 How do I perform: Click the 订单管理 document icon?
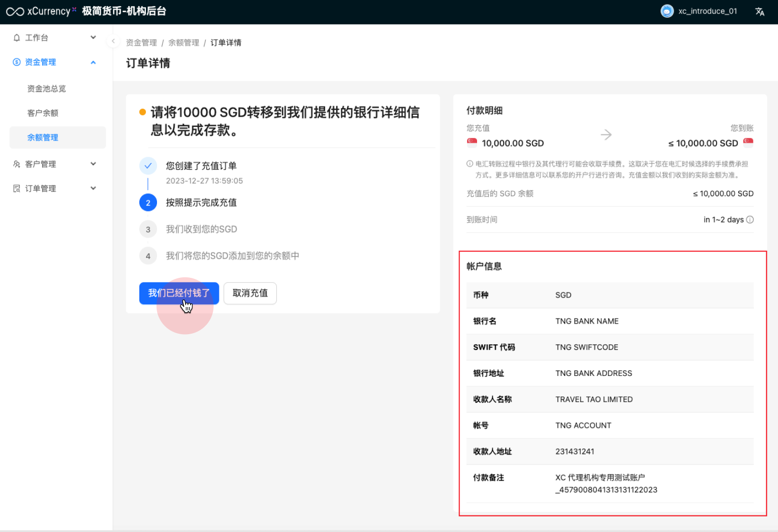pos(17,188)
